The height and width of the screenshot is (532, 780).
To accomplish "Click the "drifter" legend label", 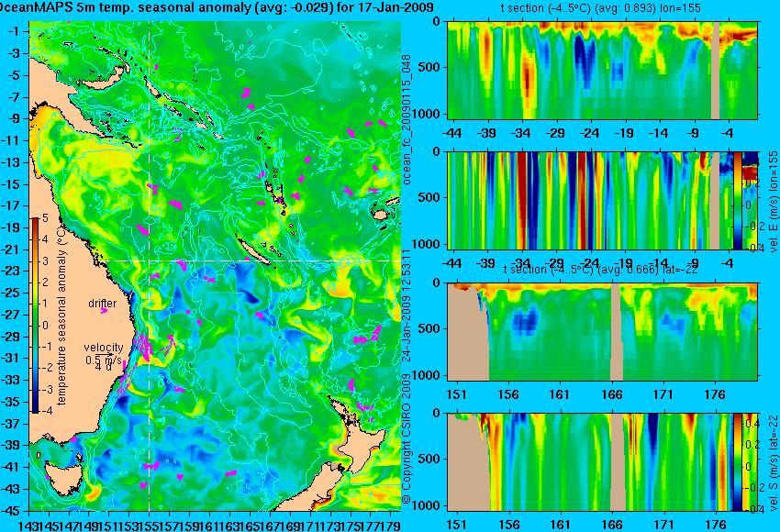I will pos(103,304).
